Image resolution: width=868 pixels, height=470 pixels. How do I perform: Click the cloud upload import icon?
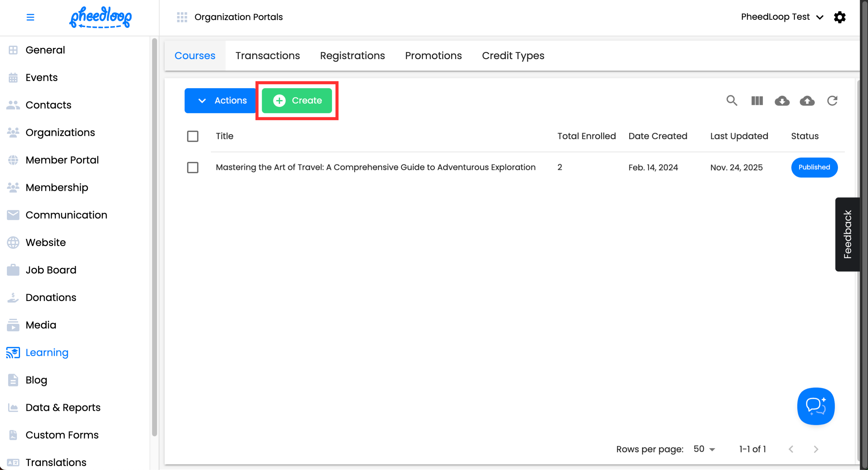[807, 101]
